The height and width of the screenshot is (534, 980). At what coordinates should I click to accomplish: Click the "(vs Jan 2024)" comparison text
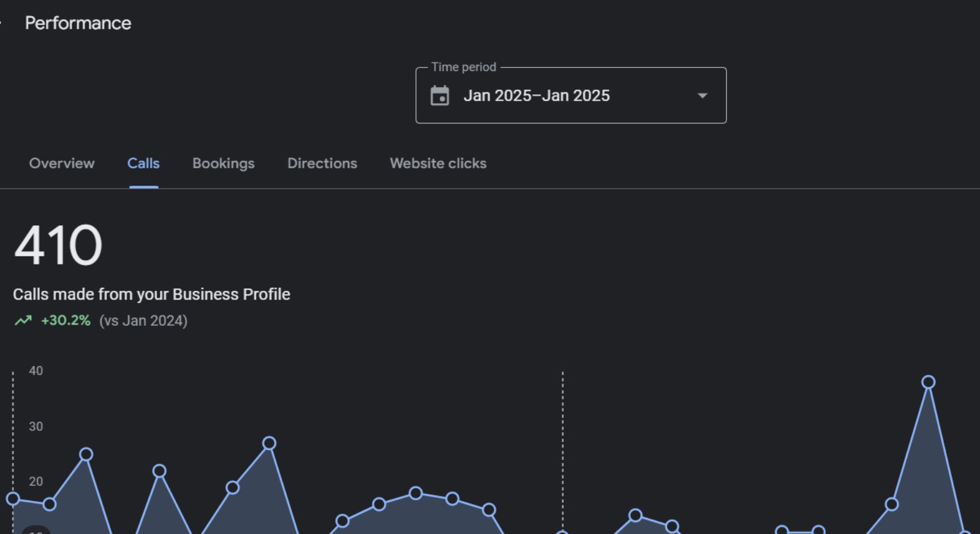pos(143,320)
